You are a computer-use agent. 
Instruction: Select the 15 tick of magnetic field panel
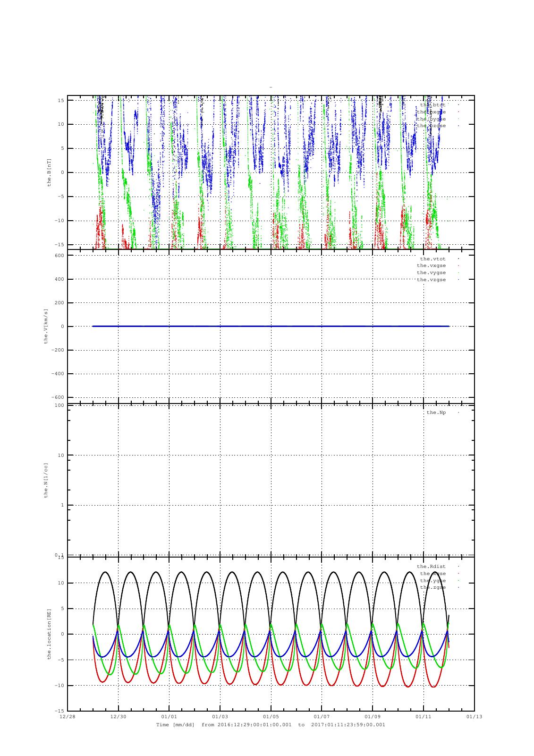[x=61, y=100]
